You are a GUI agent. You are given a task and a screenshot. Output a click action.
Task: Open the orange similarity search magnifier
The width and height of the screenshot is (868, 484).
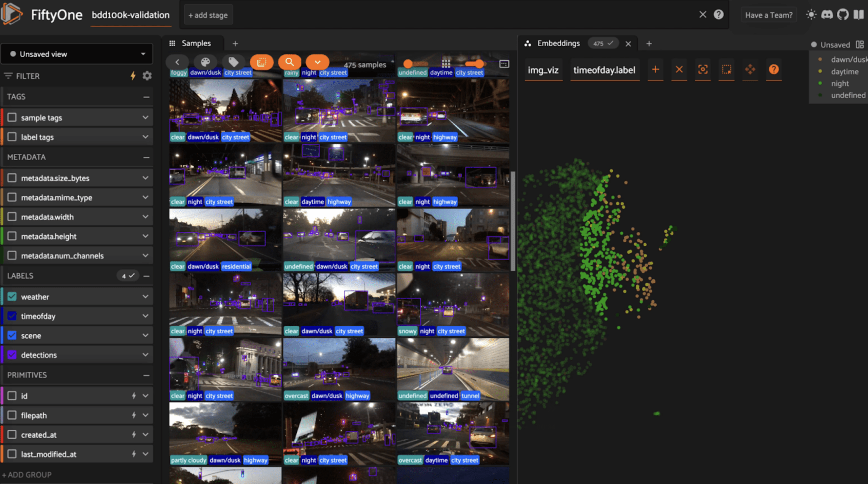coord(289,62)
